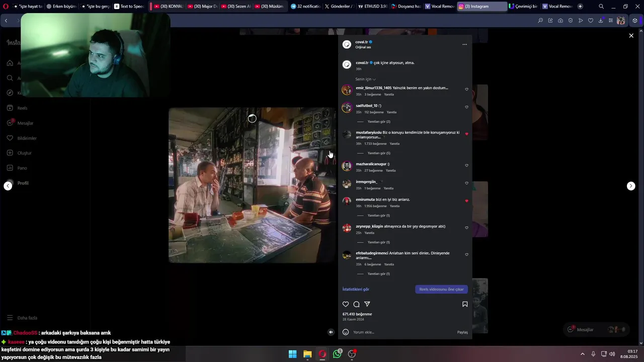
Task: Switch to the Text to Speech browser tab
Action: (129, 7)
